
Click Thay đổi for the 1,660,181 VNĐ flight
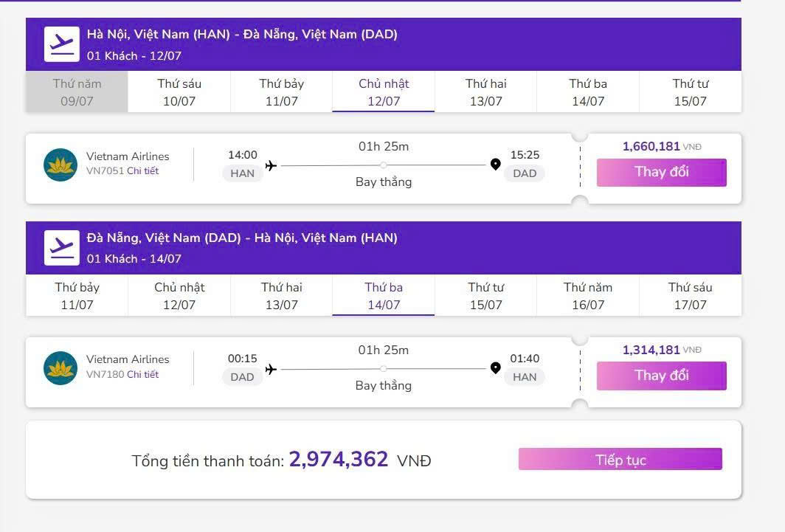tap(661, 172)
